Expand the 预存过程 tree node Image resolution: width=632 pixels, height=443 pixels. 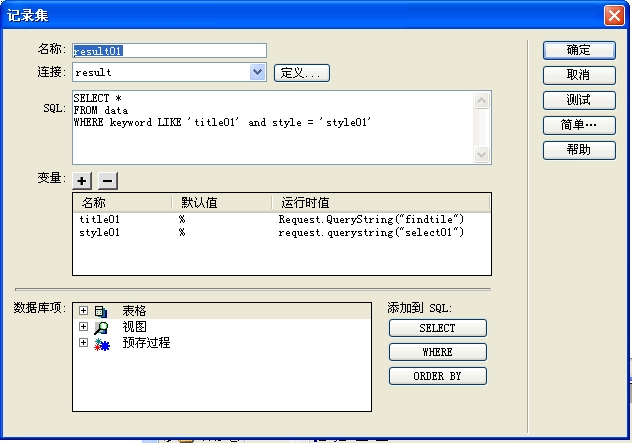[x=83, y=343]
